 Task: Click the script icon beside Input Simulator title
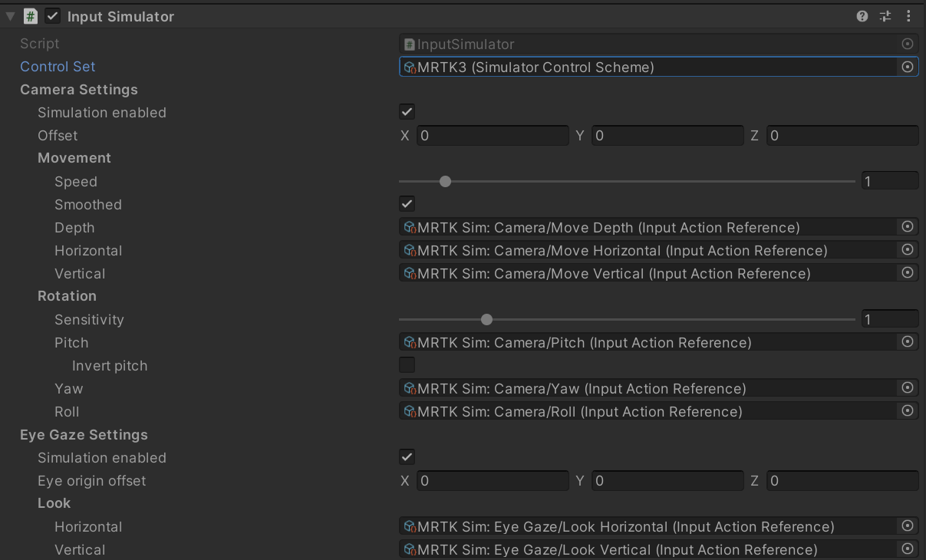(31, 16)
